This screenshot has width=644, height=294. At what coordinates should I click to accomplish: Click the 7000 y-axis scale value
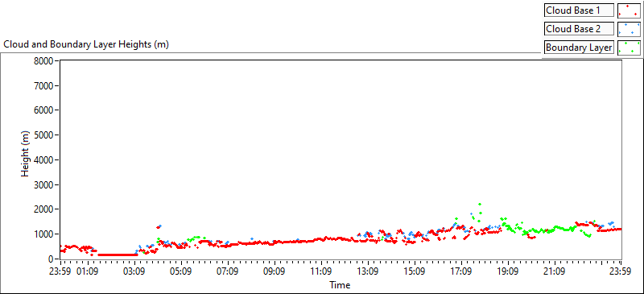click(44, 85)
